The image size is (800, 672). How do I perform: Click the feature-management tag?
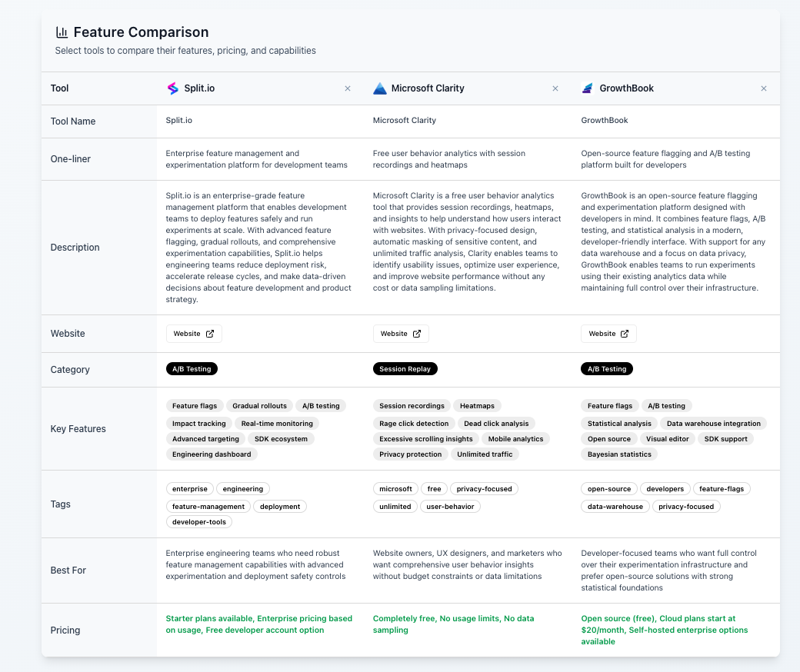pyautogui.click(x=208, y=506)
